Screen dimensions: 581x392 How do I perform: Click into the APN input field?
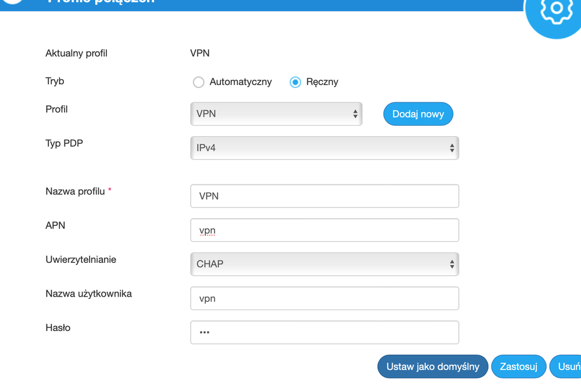click(x=325, y=230)
